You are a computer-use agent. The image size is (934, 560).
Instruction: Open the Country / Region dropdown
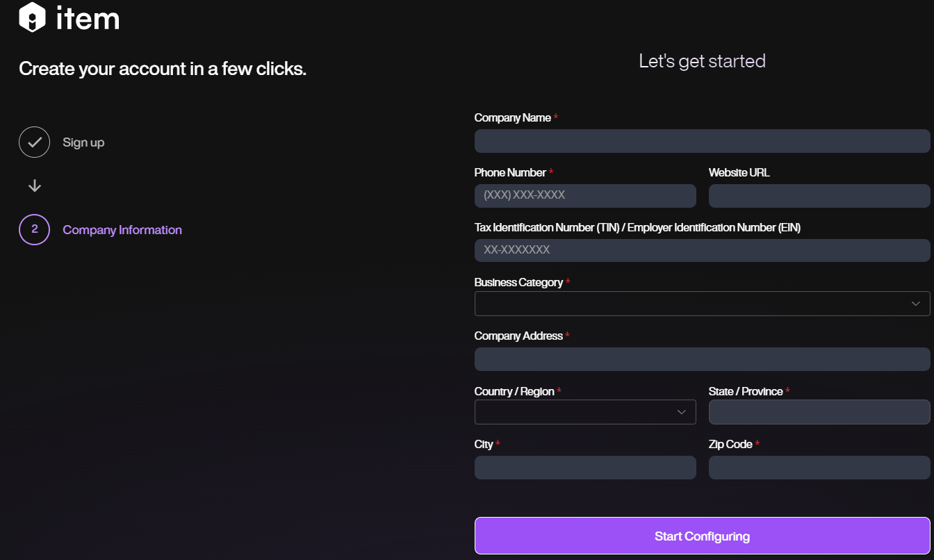tap(584, 412)
